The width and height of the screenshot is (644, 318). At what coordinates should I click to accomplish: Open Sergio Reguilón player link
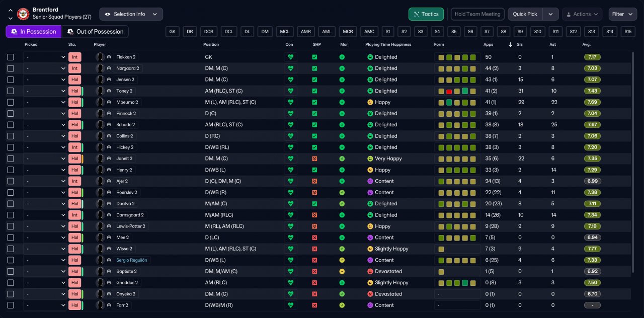click(x=133, y=260)
